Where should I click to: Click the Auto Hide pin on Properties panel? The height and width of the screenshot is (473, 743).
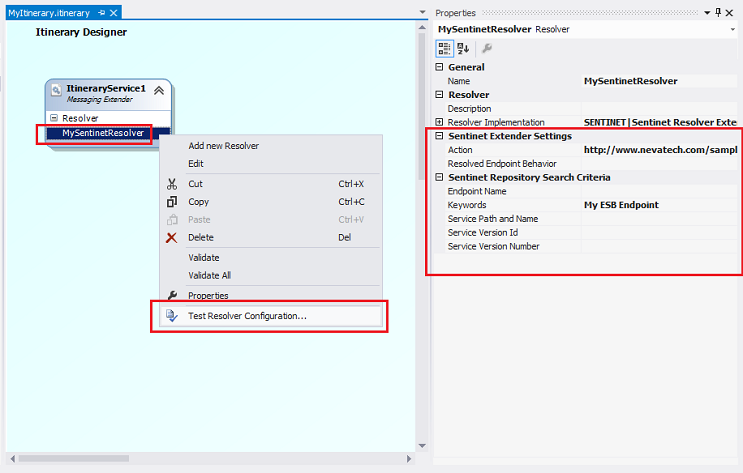[719, 12]
